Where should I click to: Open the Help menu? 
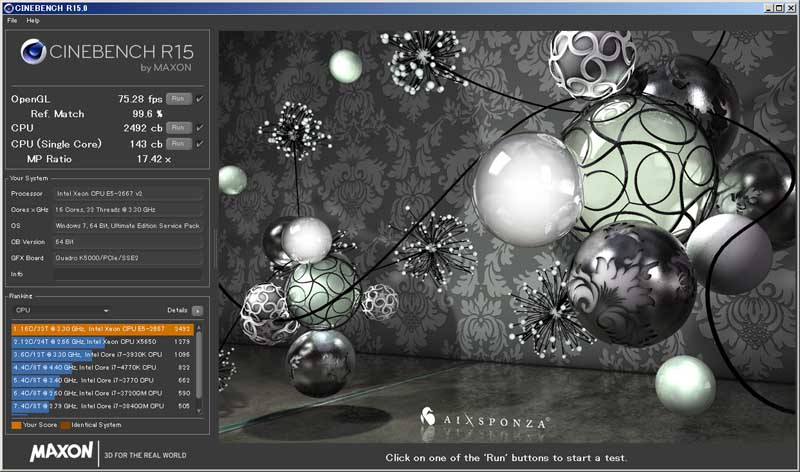[33, 20]
